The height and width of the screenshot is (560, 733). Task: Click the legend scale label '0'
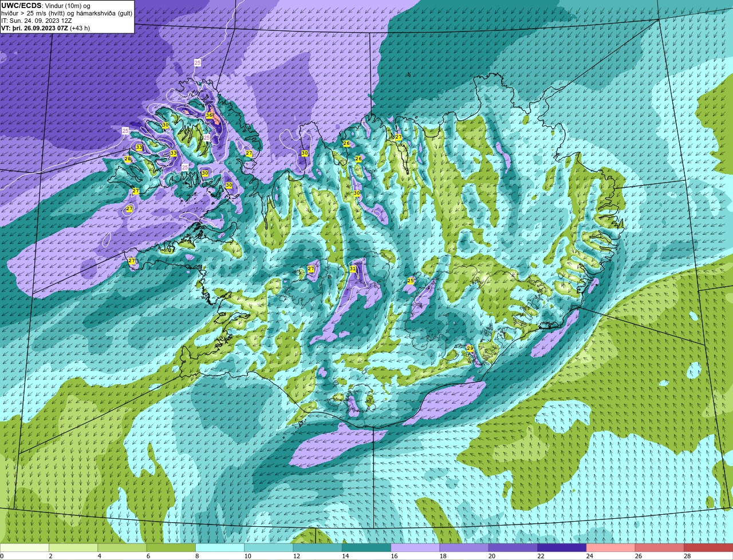2,556
